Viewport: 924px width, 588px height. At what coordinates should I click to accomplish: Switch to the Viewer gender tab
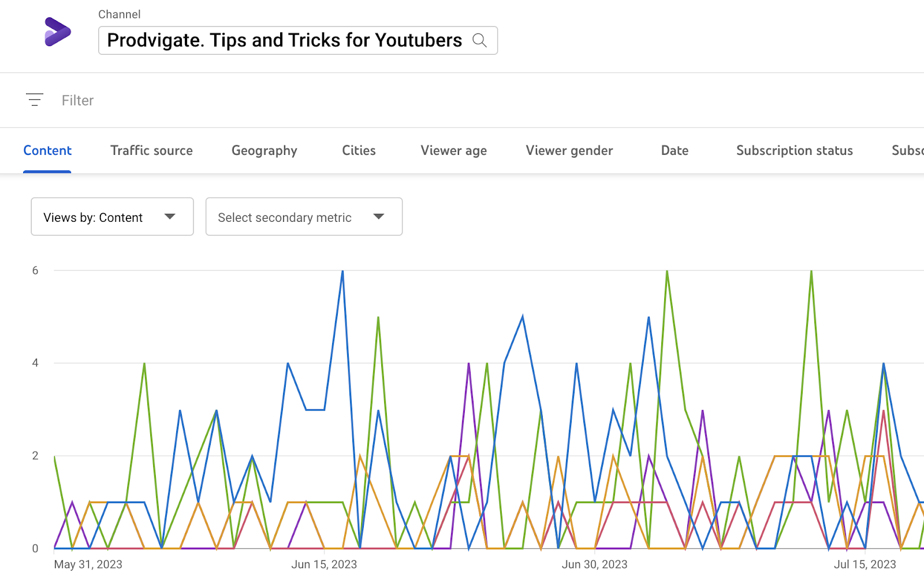coord(569,150)
